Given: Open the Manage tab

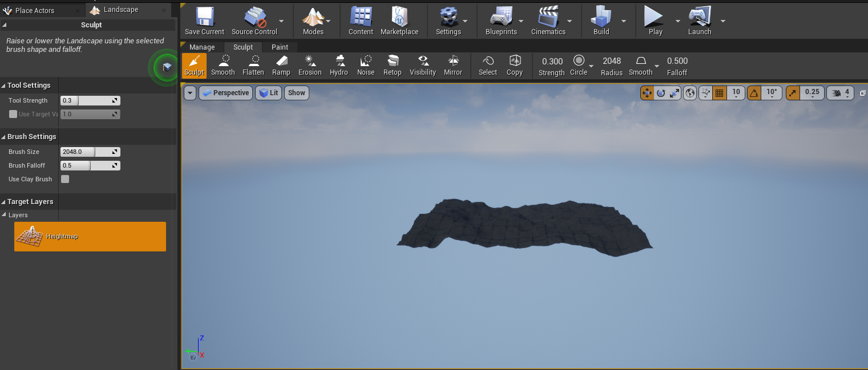Looking at the screenshot, I should coord(202,47).
